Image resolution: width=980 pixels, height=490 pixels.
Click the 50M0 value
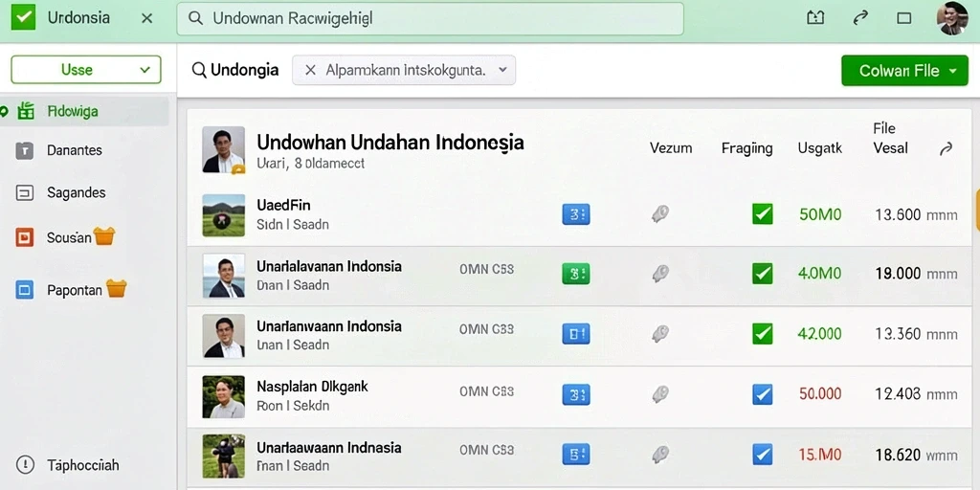pos(820,215)
